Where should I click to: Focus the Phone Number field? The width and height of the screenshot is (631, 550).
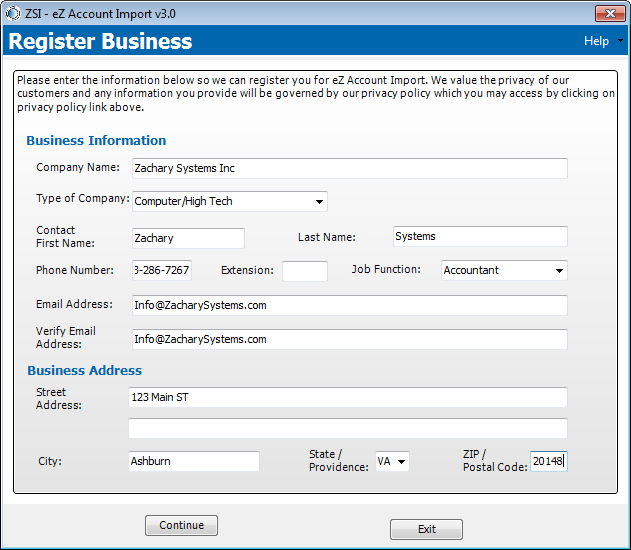point(161,271)
